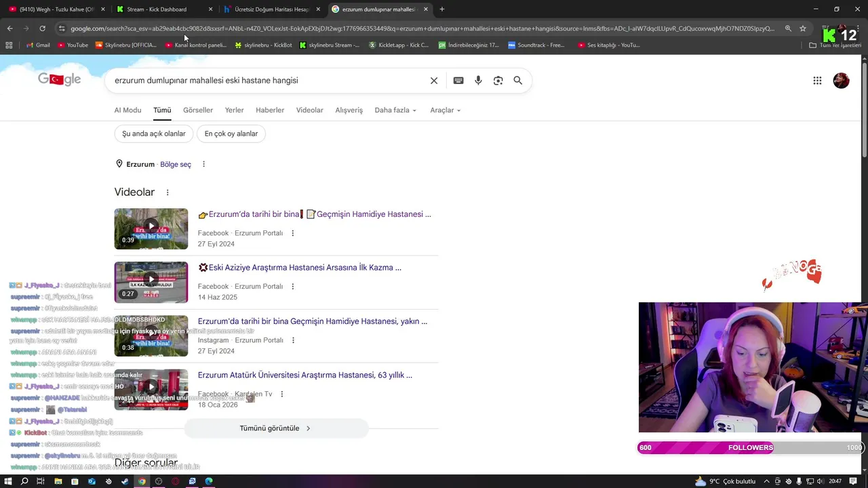Play the 0:38 video thumbnail
The width and height of the screenshot is (868, 488).
(x=151, y=336)
